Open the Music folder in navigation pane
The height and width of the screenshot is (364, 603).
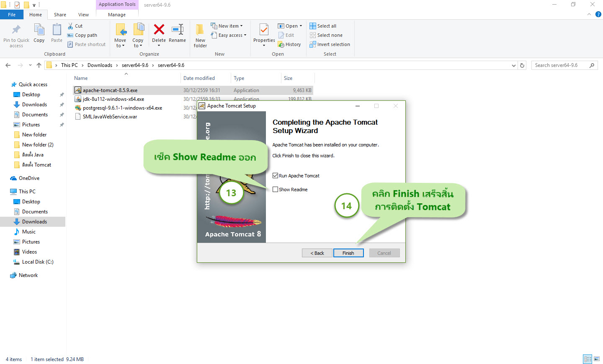tap(29, 232)
